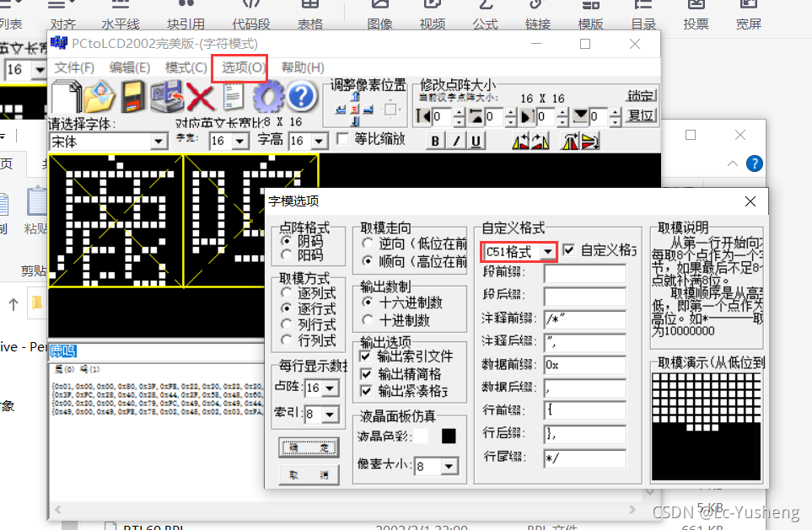Click the fourth flip triangle icon
The width and height of the screenshot is (812, 530).
point(590,141)
